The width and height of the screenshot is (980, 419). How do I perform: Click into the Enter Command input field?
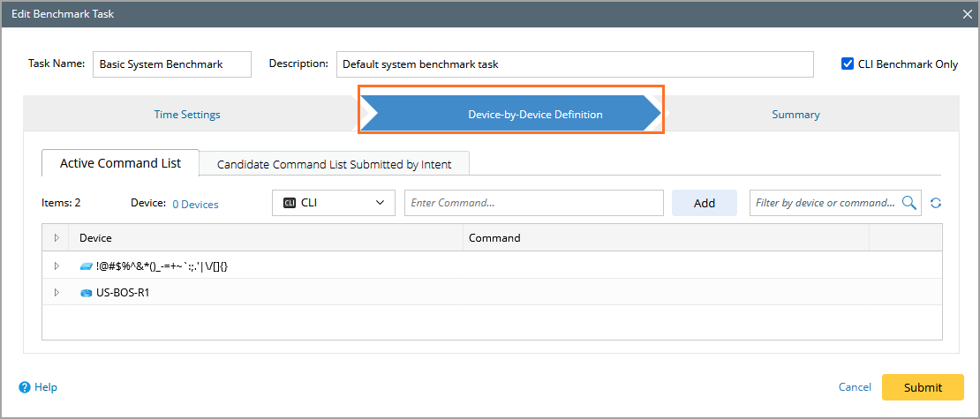coord(533,203)
